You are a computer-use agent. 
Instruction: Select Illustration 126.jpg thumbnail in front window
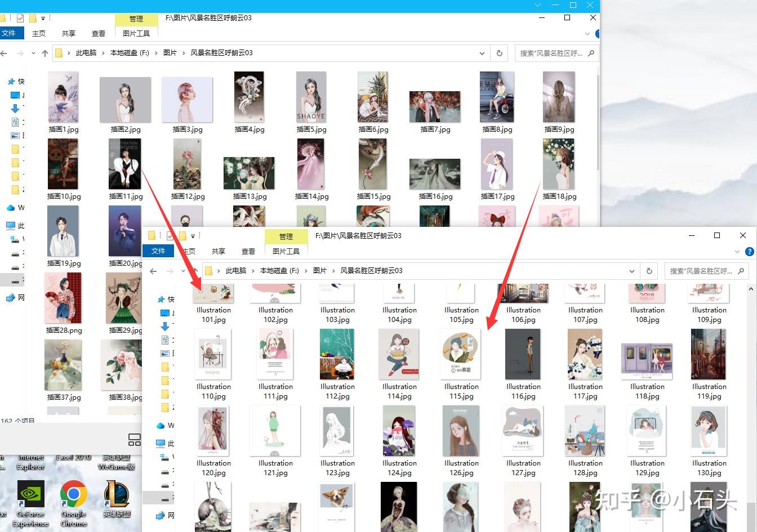point(461,431)
